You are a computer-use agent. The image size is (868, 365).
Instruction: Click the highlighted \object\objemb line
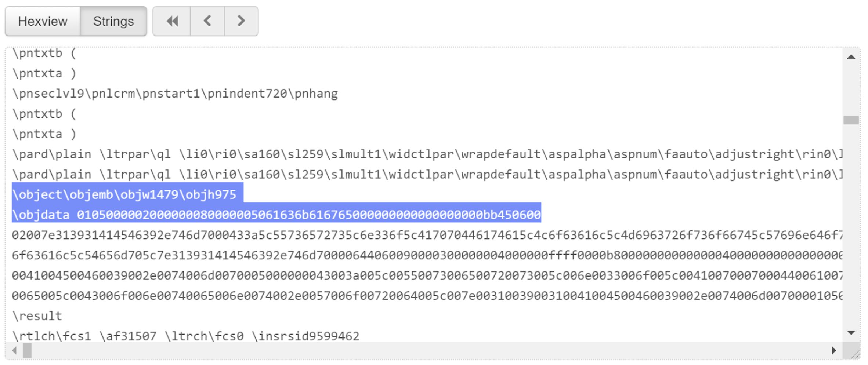127,194
